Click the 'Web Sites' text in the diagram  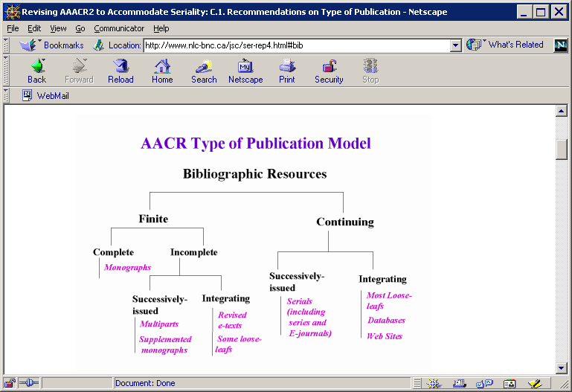[385, 336]
